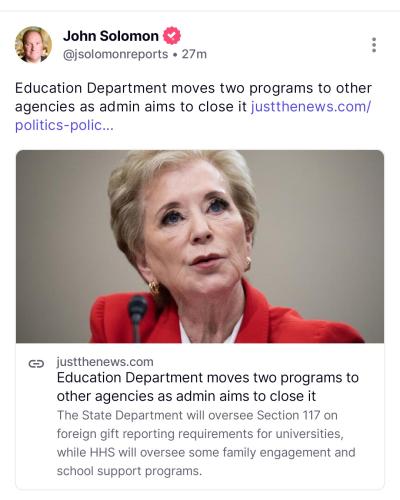Viewport: 400px width, 500px height.
Task: Click the 'foreign gift reporting requirements' line
Action: 200,434
